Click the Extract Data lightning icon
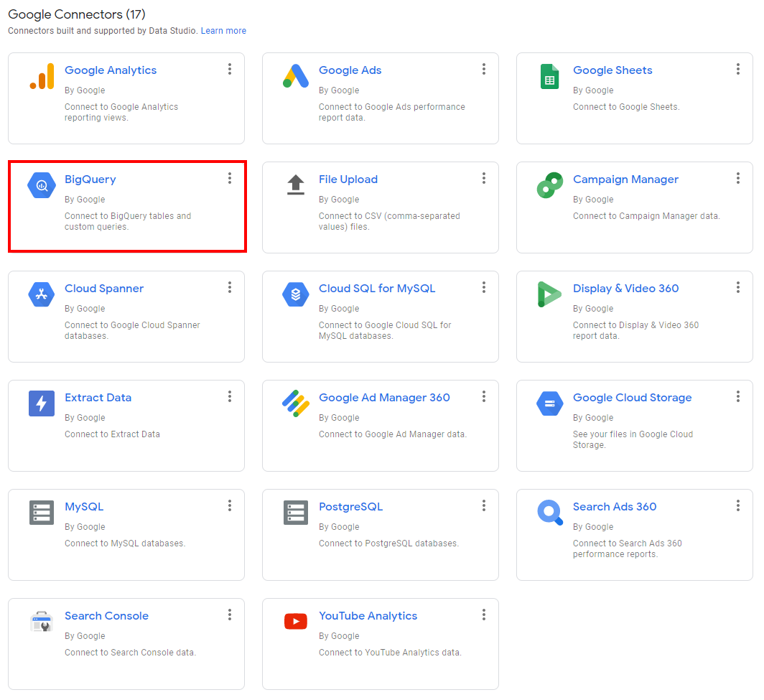Image resolution: width=764 pixels, height=700 pixels. 42,403
